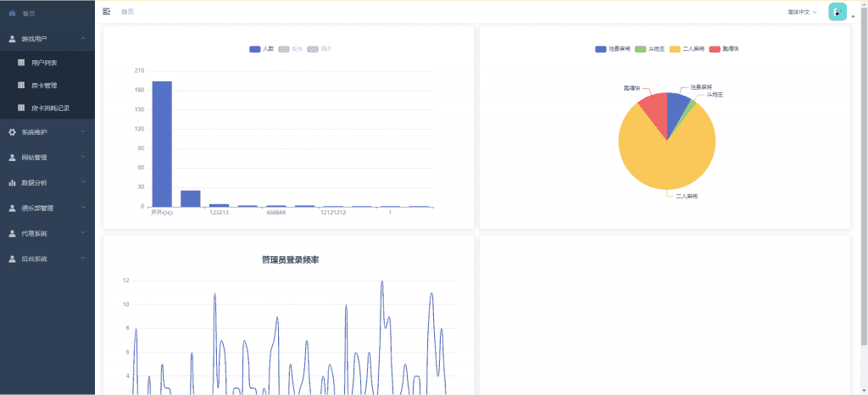
Task: Expand the 系统维护 menu chevron
Action: point(83,131)
